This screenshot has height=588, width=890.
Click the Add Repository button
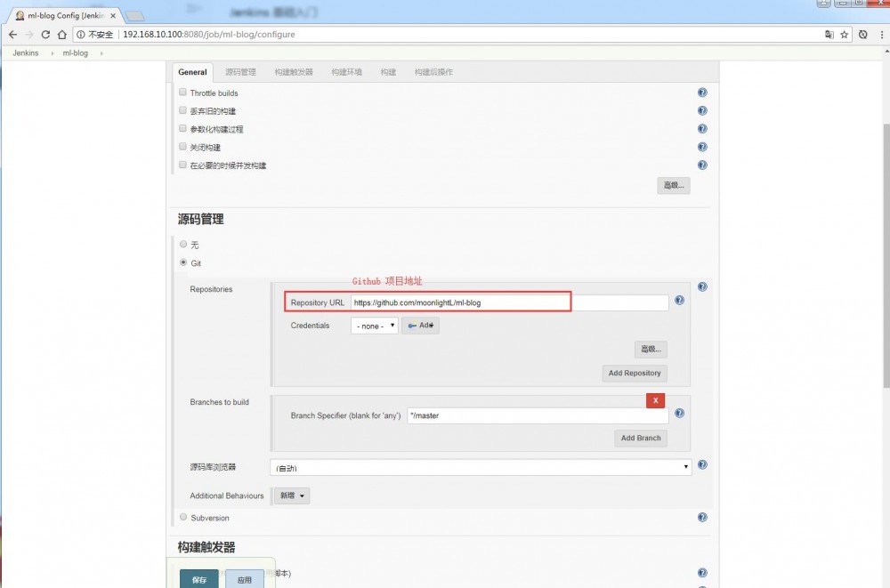click(635, 373)
